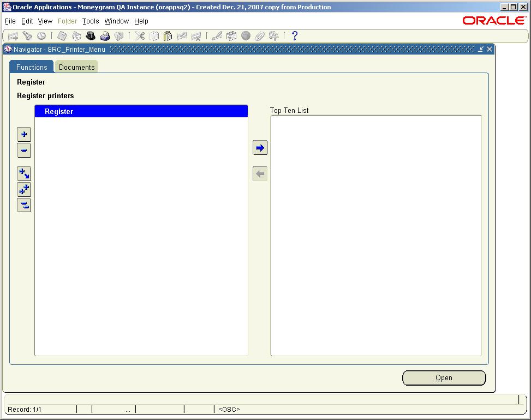Collapse the selected node with the minus button
Viewport: 531px width, 420px height.
coord(23,151)
